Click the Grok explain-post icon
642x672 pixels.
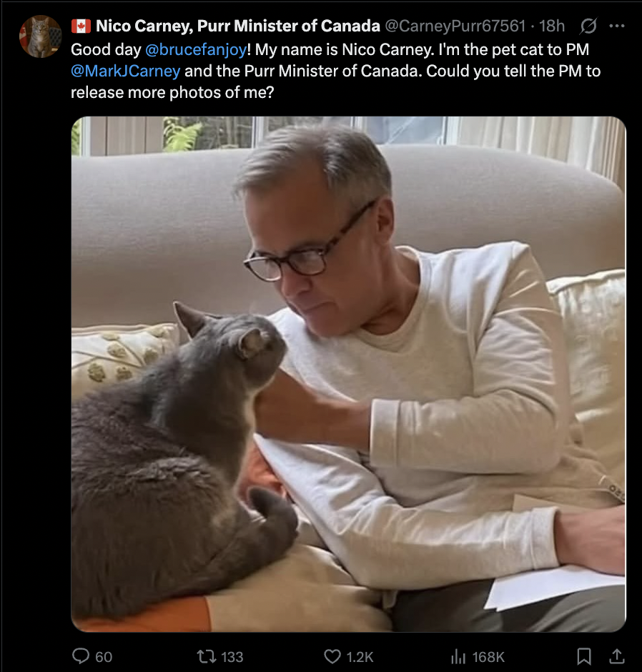click(588, 26)
